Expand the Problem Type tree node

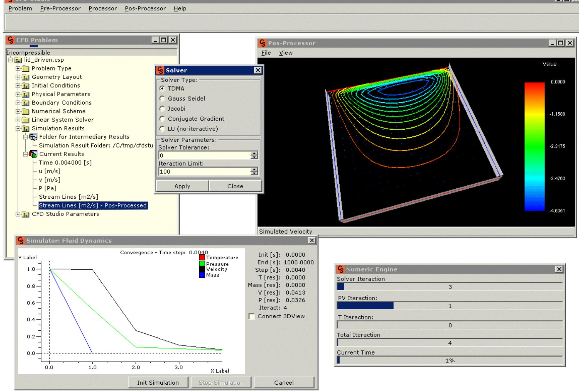18,69
